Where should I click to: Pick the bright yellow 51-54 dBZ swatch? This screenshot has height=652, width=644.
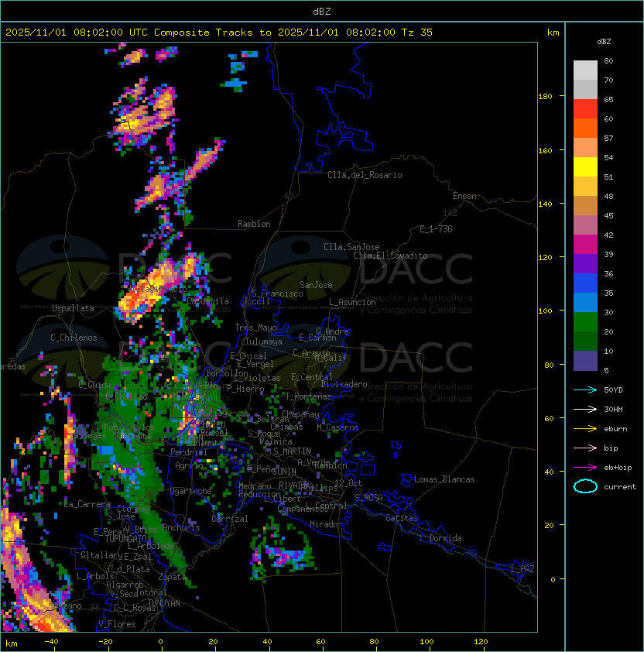click(585, 167)
